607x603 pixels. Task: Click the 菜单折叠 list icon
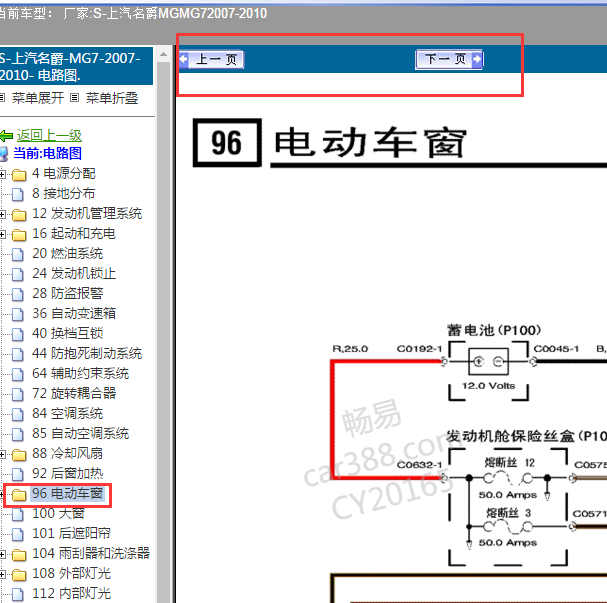(75, 98)
